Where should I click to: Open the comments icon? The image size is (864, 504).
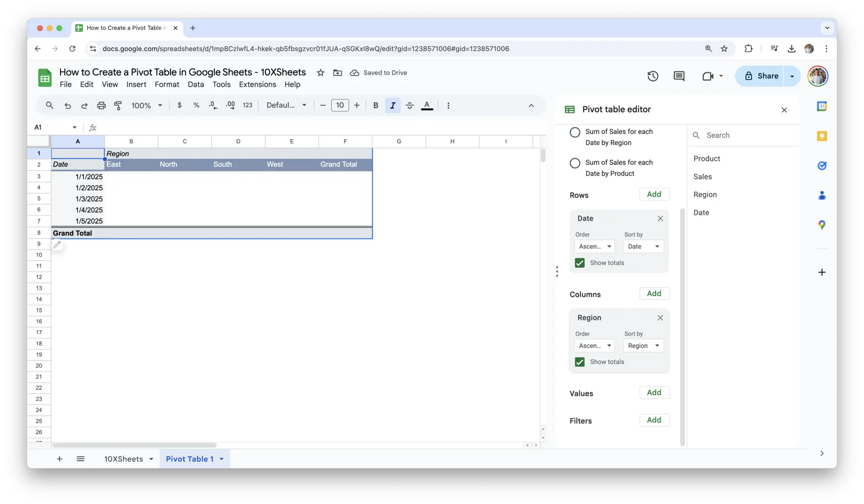(679, 76)
